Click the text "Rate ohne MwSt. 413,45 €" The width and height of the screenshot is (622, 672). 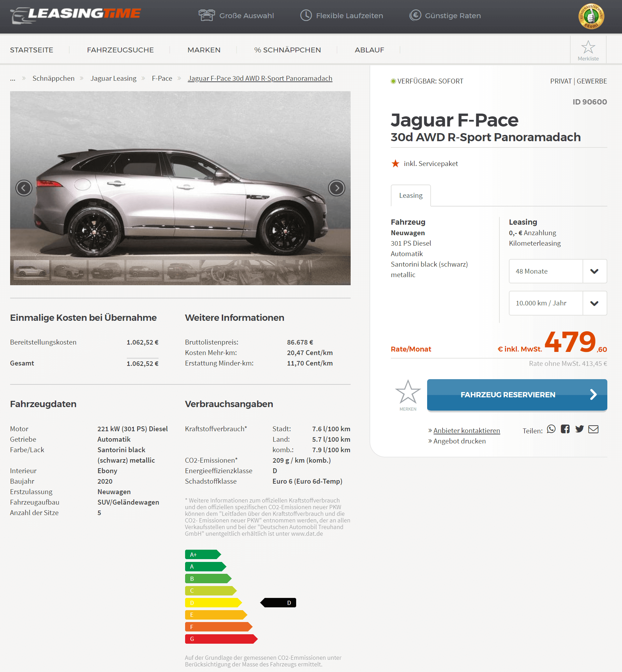tap(568, 363)
